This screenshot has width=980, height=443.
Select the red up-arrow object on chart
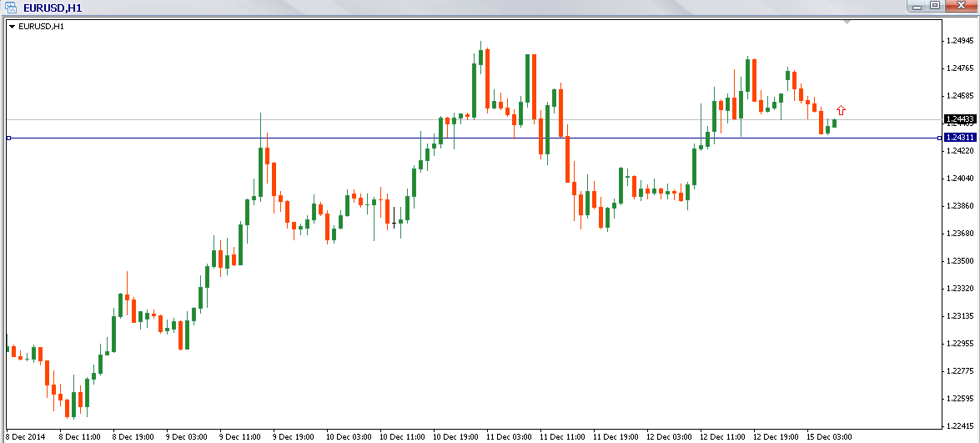pyautogui.click(x=842, y=111)
